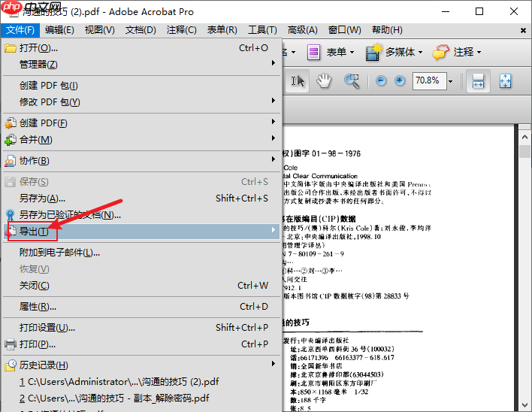Open the 编辑(E) menu
Screen dimensions: 532x412
tap(59, 30)
